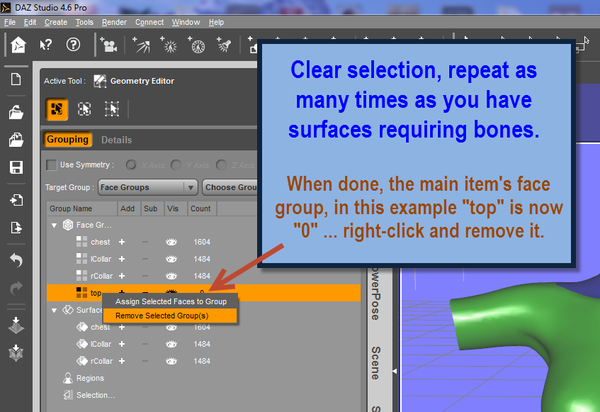Collapse the side pane with arrow handle
The height and width of the screenshot is (412, 600).
click(x=395, y=371)
